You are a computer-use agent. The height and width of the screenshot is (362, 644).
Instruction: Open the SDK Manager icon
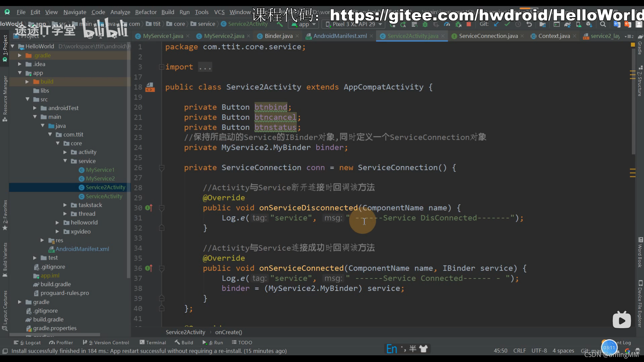[x=589, y=24]
